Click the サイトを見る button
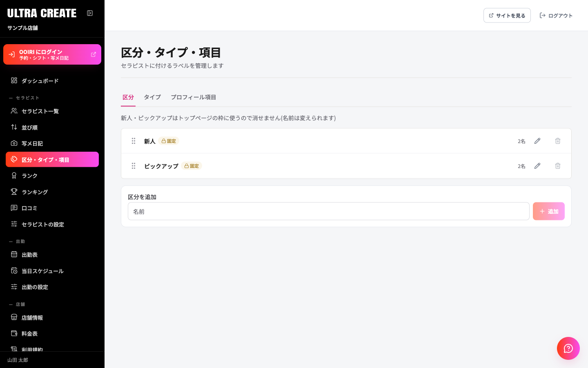The height and width of the screenshot is (368, 588). pyautogui.click(x=507, y=16)
